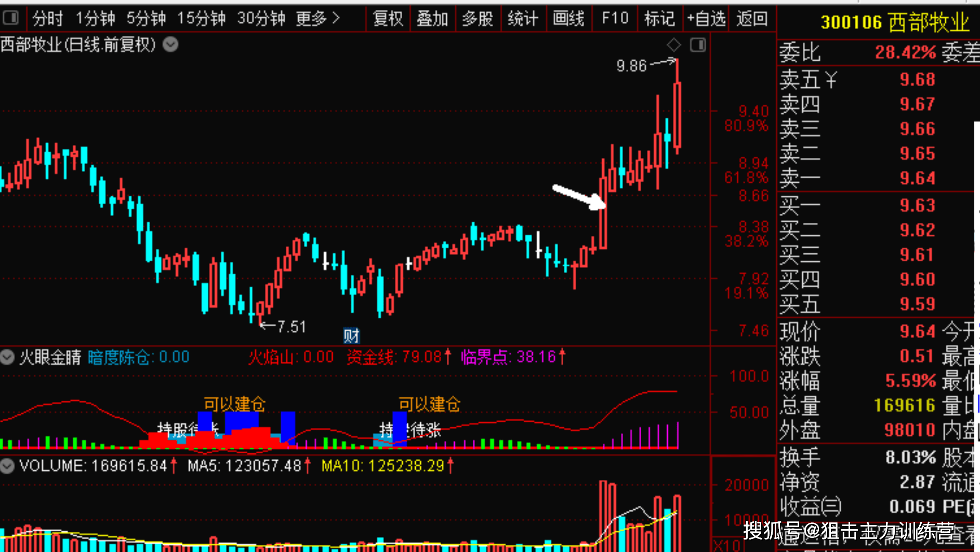Click the 现价 value 9.64
Viewport: 980px width, 552px height.
(x=917, y=331)
